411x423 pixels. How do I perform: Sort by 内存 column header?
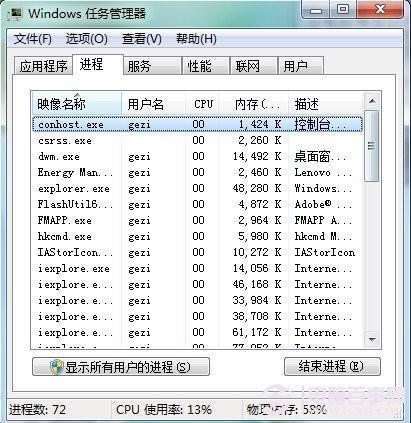pos(254,104)
